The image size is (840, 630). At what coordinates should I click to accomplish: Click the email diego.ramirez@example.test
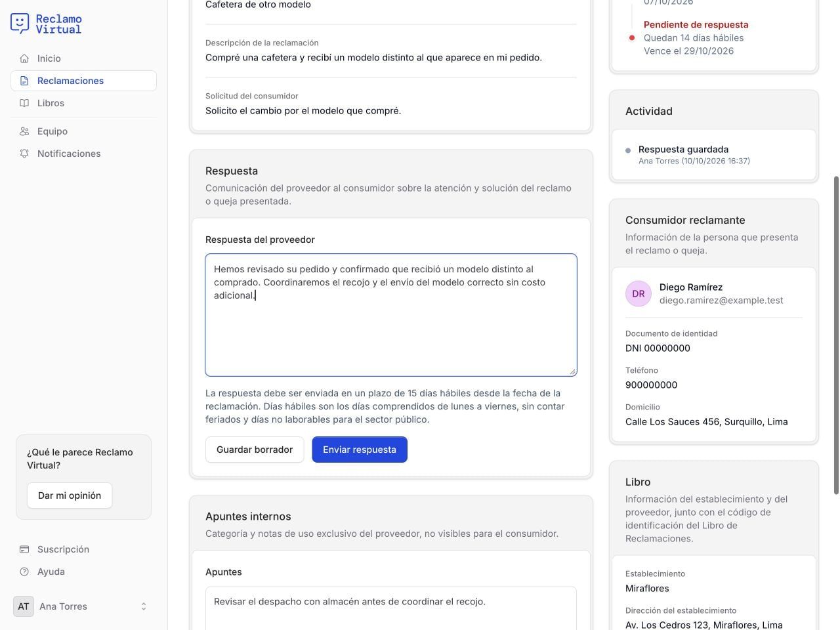coord(721,301)
